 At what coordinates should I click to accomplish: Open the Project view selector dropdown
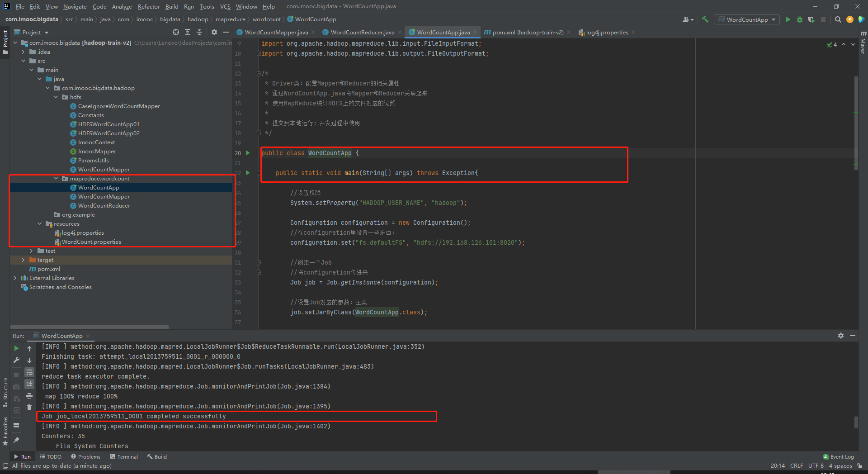[31, 32]
